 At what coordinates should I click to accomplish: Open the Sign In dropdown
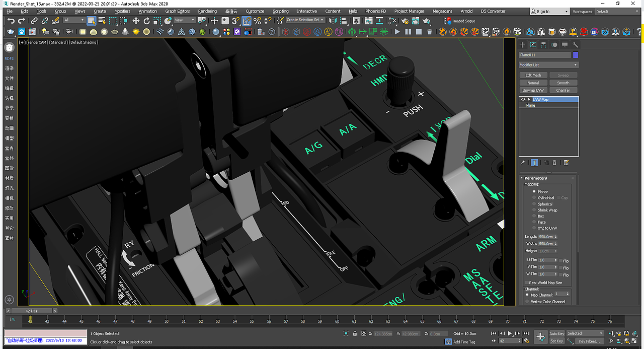coord(549,11)
